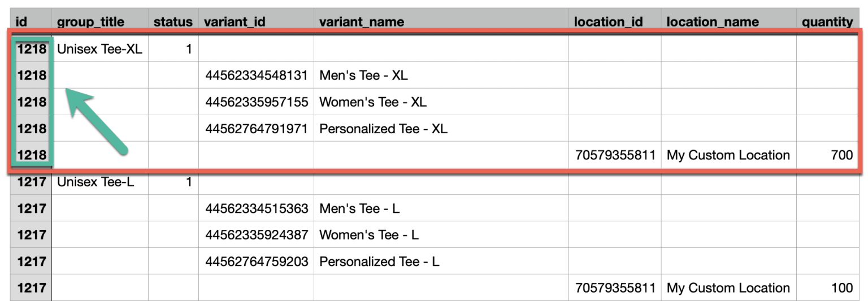Select the Men's Tee - L cell
868x301 pixels.
[359, 208]
